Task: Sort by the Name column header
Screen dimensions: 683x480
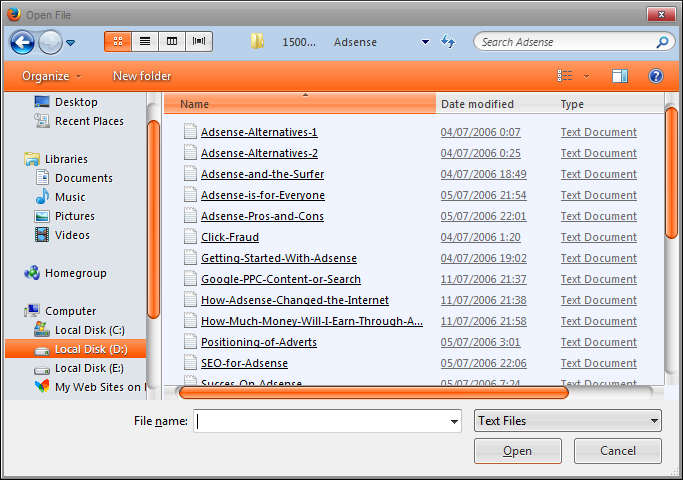Action: [x=300, y=104]
